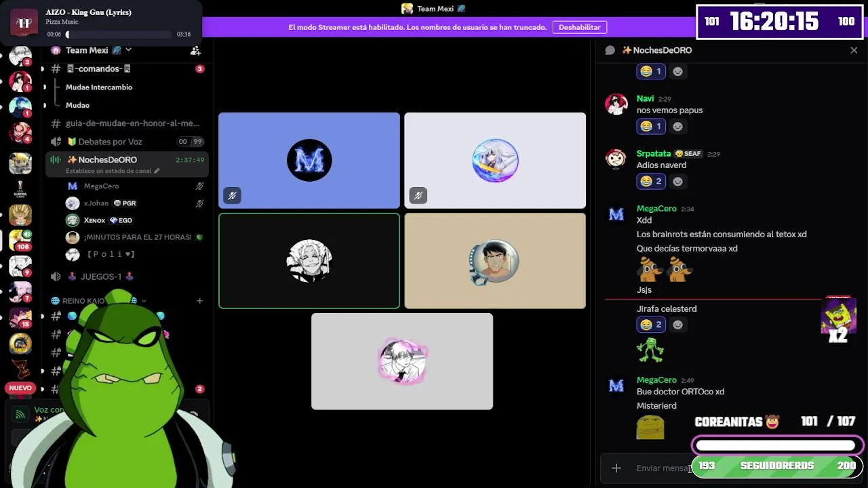Click the plus attach button in message box

616,468
